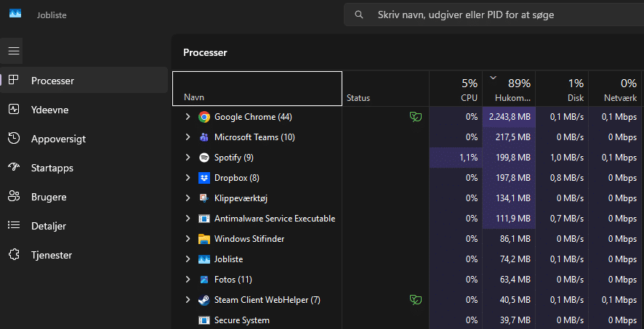Click Dropbox disk value 0,8 MB/s
The width and height of the screenshot is (644, 329).
click(x=567, y=178)
